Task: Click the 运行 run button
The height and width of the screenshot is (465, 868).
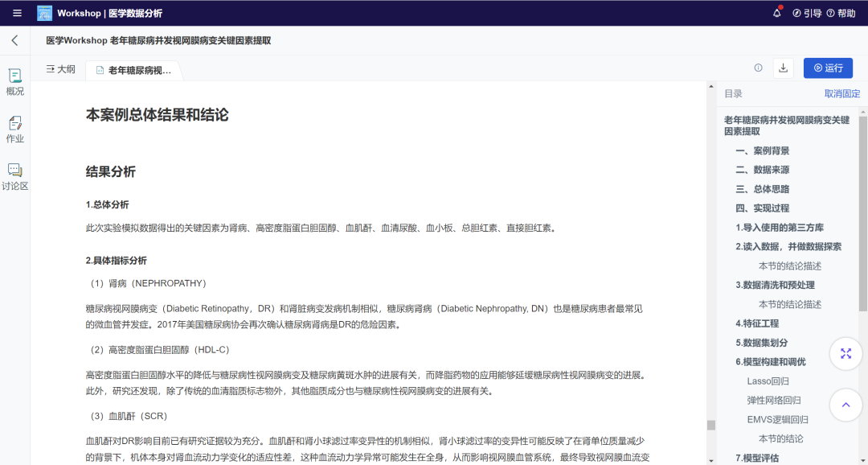Action: coord(828,68)
